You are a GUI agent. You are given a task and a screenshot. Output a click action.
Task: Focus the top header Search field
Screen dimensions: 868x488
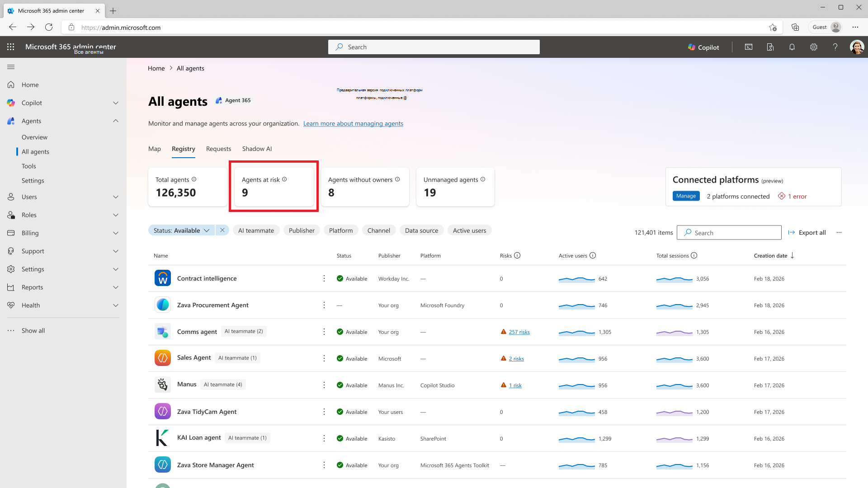click(434, 47)
